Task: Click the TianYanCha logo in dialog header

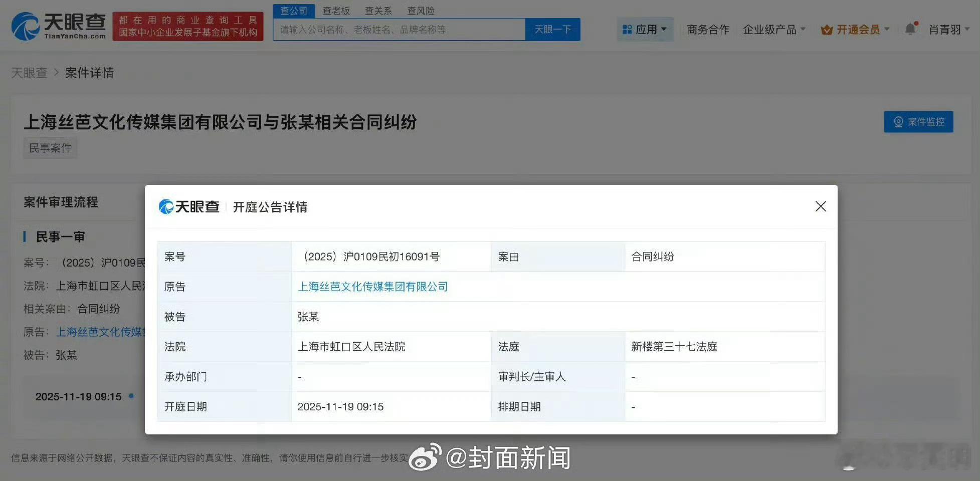Action: [189, 206]
